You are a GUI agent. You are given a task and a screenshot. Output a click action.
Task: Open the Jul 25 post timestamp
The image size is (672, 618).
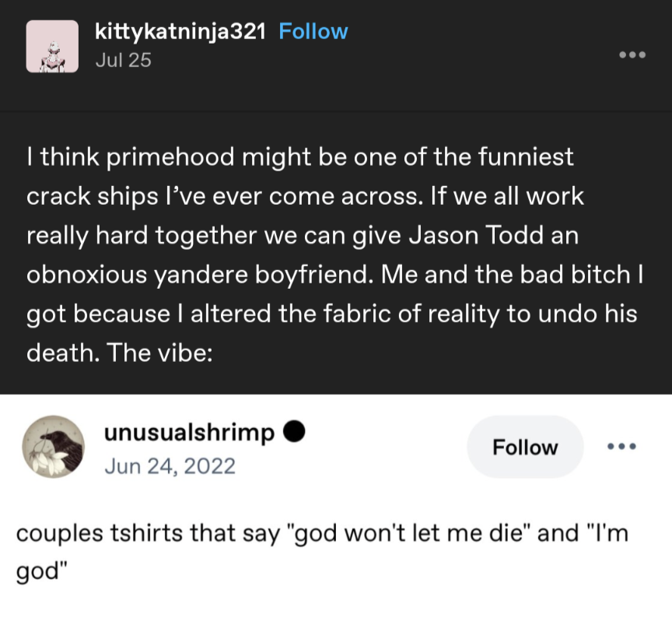[123, 60]
